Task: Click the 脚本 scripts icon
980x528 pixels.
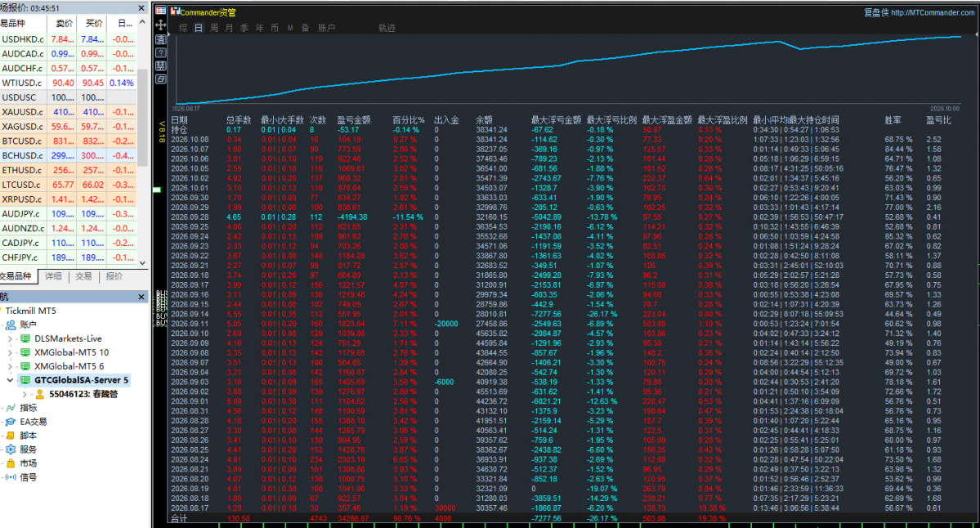Action: [11, 436]
